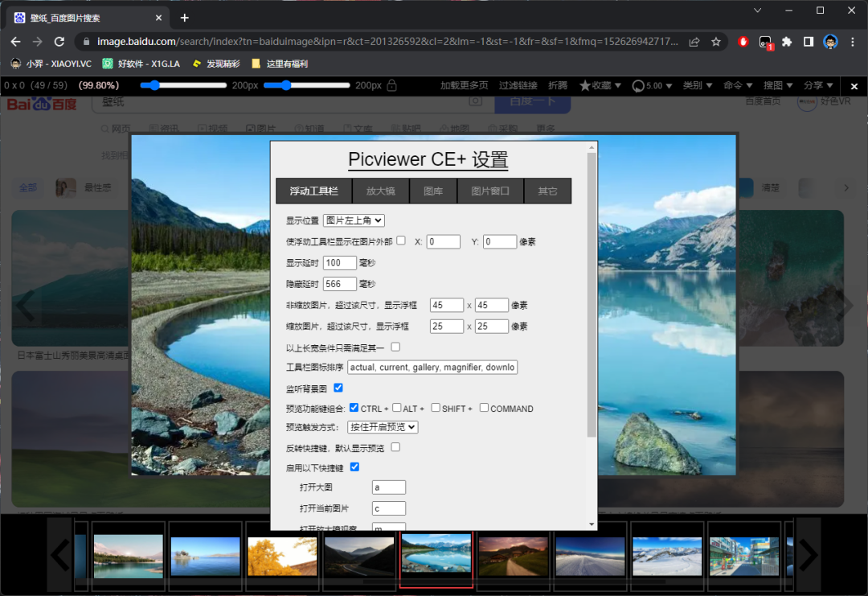This screenshot has height=596, width=868.
Task: Expand the 预览触发方式 dropdown
Action: click(383, 427)
